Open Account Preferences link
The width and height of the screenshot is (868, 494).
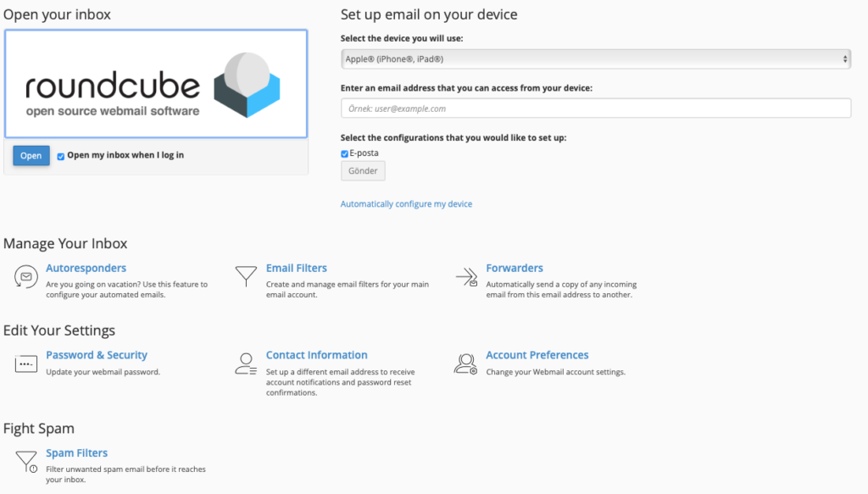(537, 354)
